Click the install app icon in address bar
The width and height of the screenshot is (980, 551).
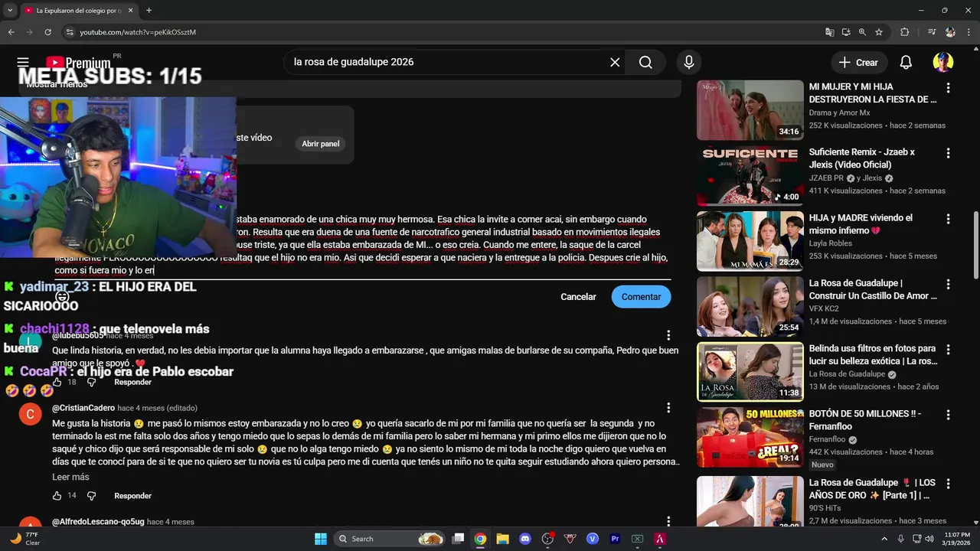coord(846,32)
